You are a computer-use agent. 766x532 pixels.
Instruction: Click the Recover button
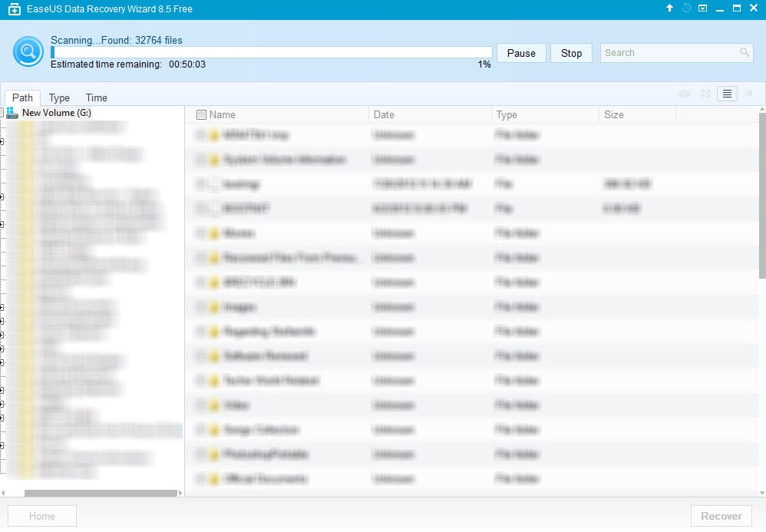pos(721,516)
